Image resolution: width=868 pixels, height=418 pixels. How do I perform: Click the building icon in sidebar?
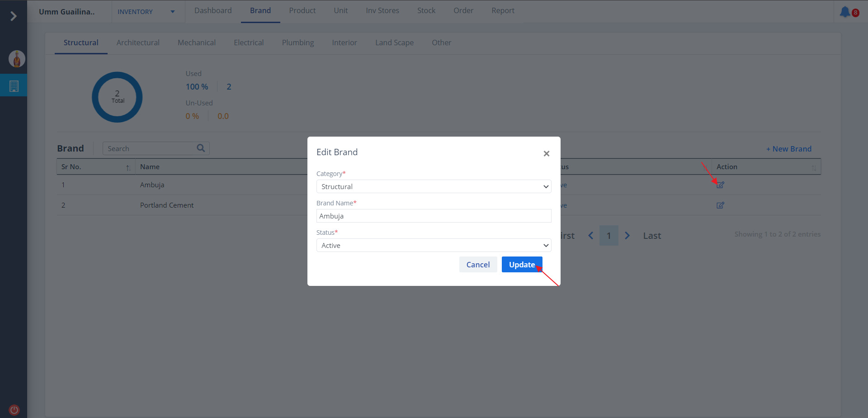(14, 86)
